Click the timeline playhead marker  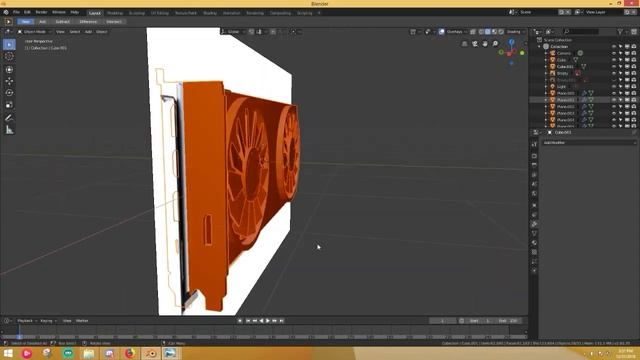coord(19,337)
